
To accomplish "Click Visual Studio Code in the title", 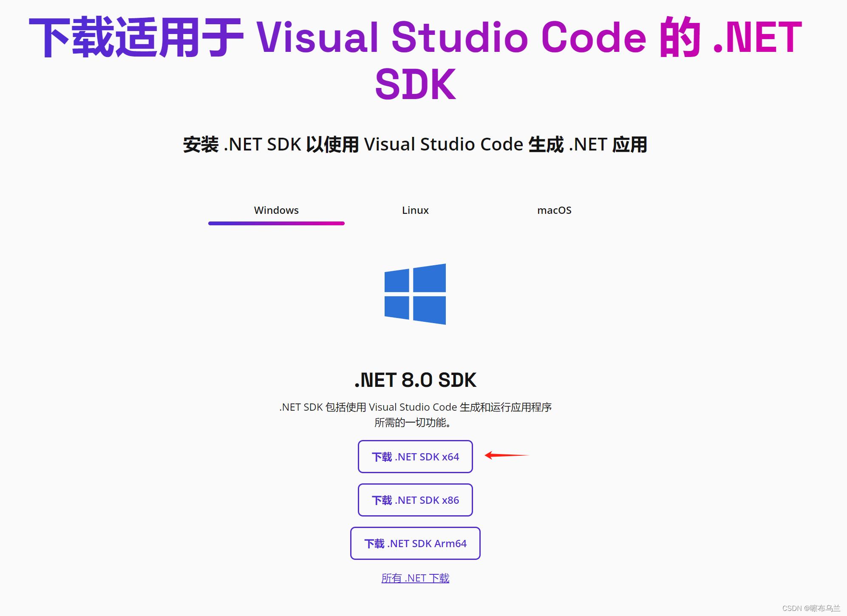I will (450, 37).
